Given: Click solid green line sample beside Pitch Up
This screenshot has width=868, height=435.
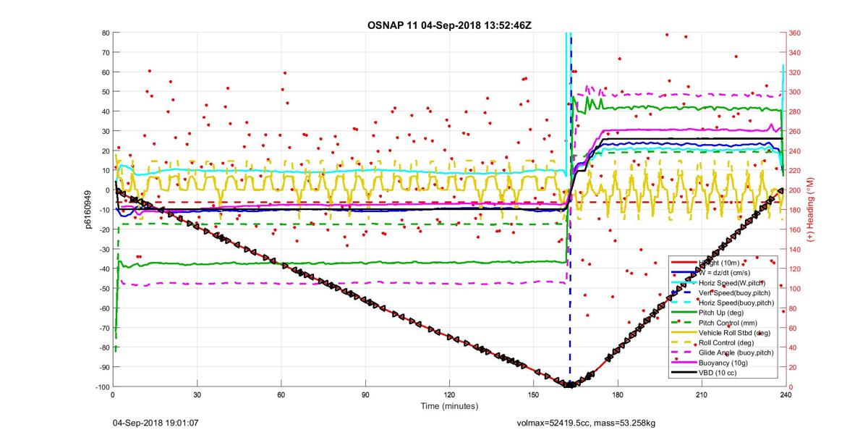Looking at the screenshot, I should (x=684, y=311).
